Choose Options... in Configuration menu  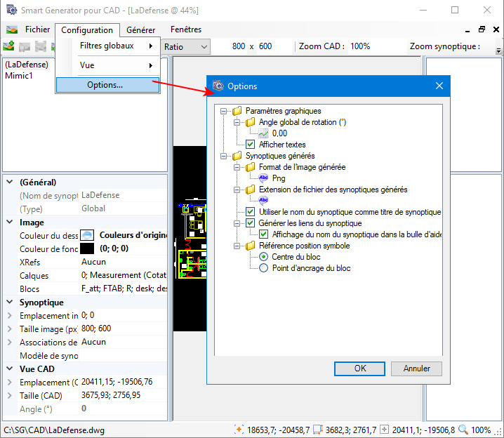107,85
